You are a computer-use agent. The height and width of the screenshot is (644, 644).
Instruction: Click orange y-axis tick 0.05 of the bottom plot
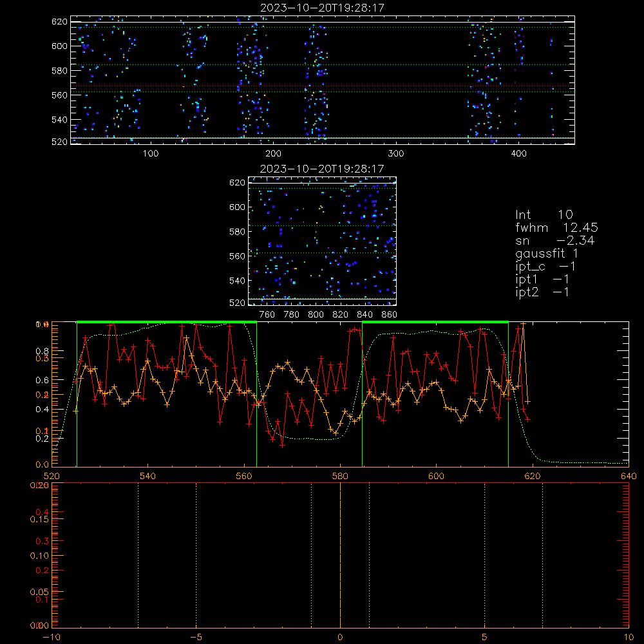pyautogui.click(x=39, y=592)
